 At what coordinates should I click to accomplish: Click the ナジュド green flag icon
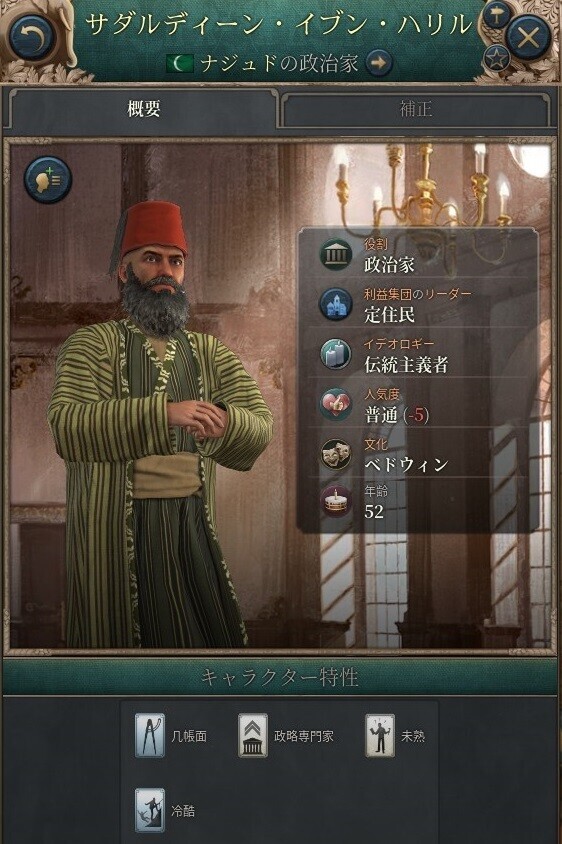[180, 64]
